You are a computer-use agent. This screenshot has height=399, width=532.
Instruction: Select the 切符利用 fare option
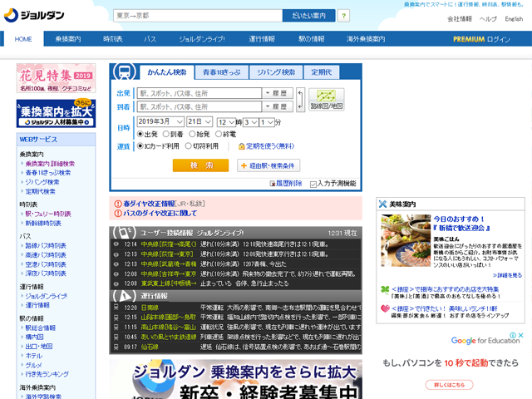[186, 146]
